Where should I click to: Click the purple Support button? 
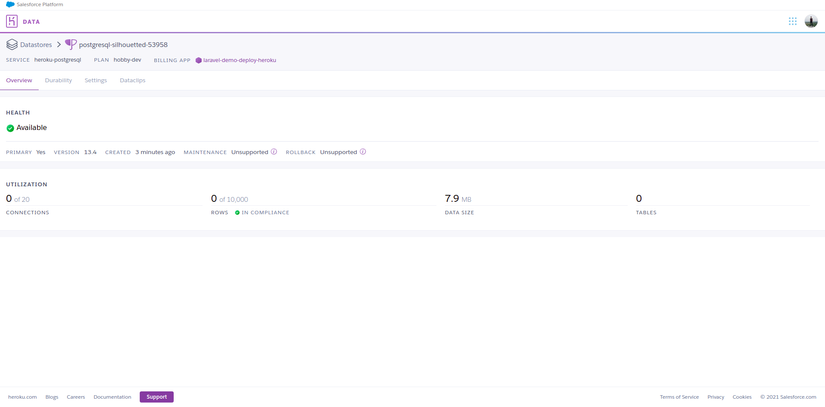156,397
